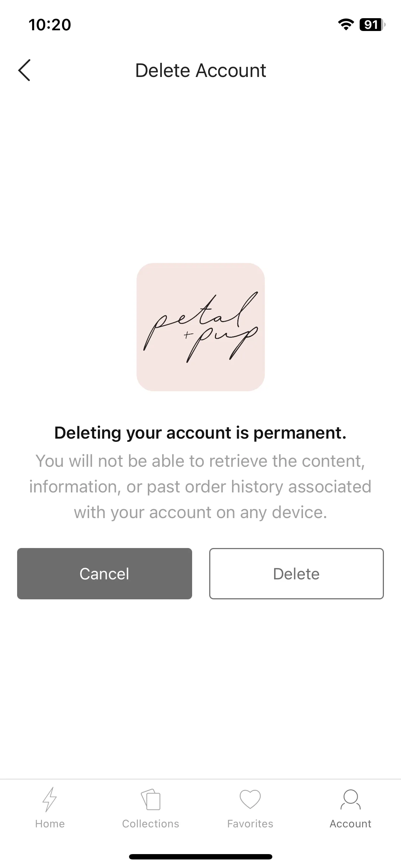Screen dimensions: 401x868
Task: Open the Favorites tab label
Action: [x=250, y=824]
